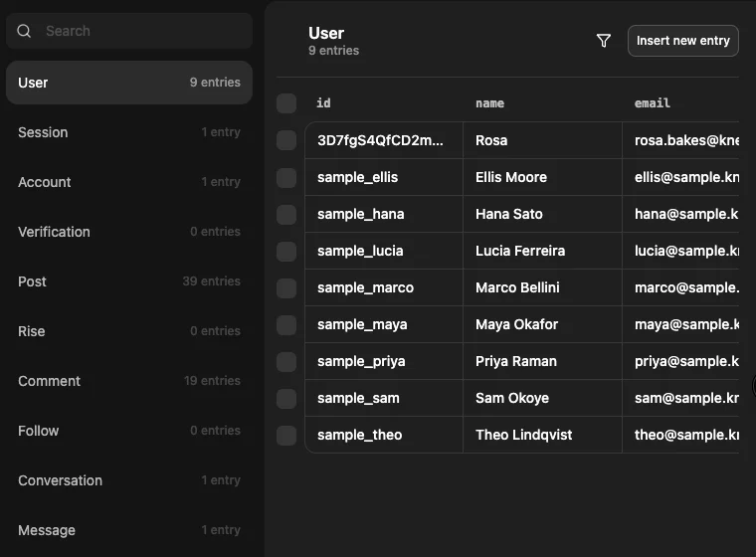Click the Insert new entry button

click(682, 41)
